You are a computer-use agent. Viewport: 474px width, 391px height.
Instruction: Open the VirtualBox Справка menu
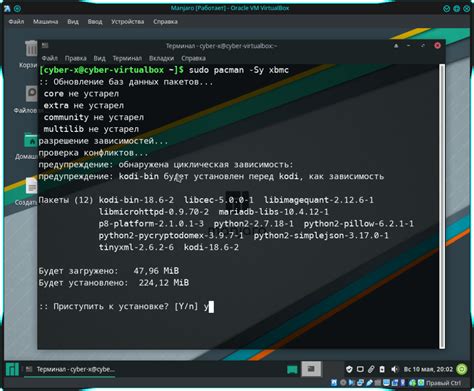(x=165, y=22)
